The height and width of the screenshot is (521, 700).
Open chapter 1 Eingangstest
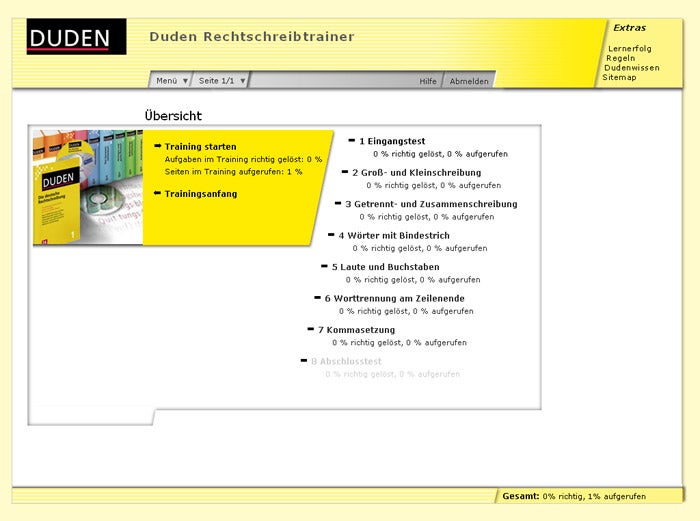392,141
